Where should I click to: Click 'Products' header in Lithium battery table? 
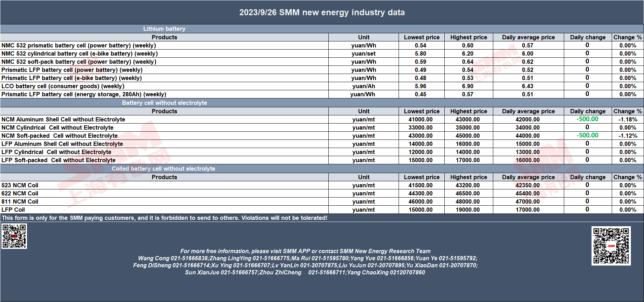tap(164, 37)
